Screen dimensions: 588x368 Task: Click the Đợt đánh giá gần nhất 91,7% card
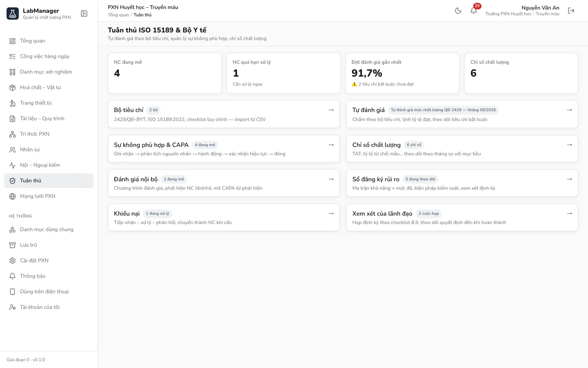[402, 73]
